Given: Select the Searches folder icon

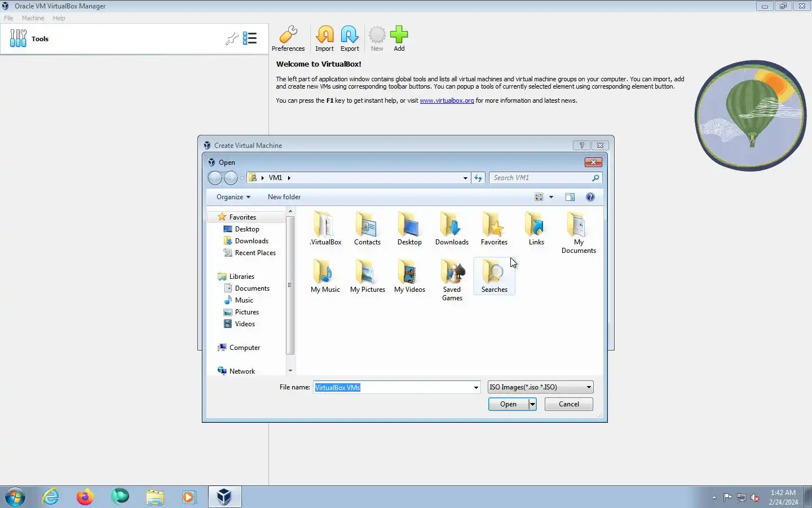Looking at the screenshot, I should (494, 275).
